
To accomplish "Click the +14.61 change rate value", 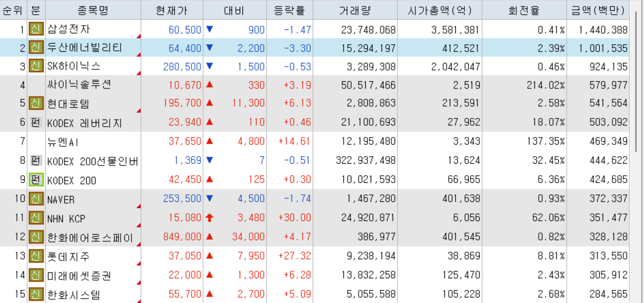I will (295, 141).
